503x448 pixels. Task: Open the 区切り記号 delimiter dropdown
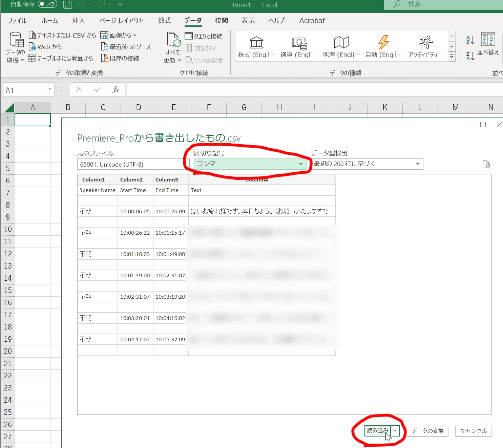250,164
